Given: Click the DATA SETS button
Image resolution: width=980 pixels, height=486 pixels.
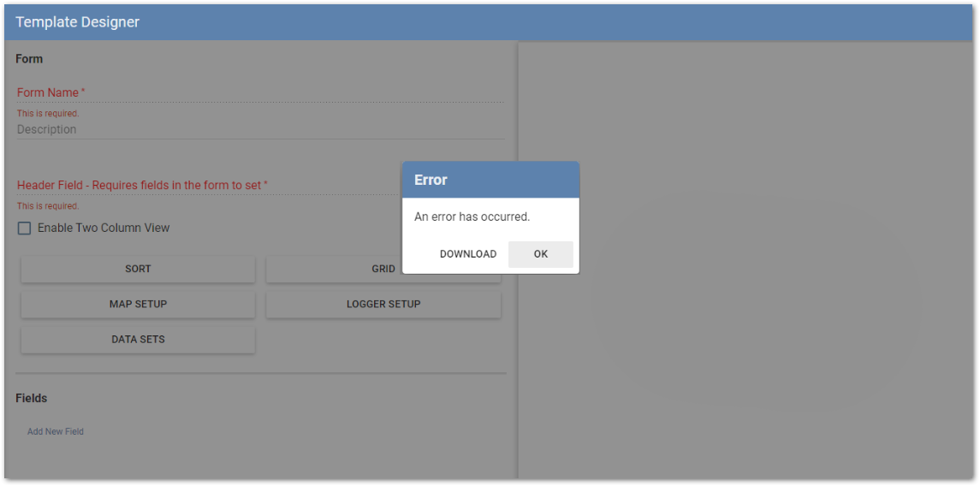Looking at the screenshot, I should pos(138,339).
